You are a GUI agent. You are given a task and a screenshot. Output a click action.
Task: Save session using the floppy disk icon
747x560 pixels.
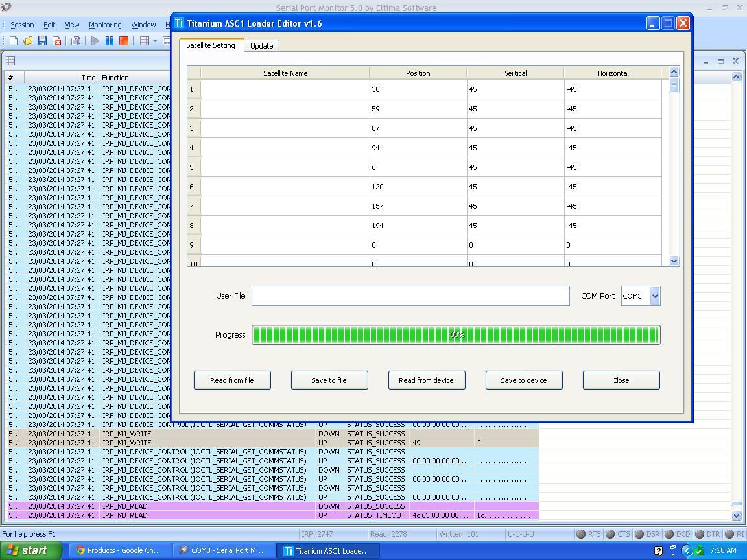click(x=42, y=41)
